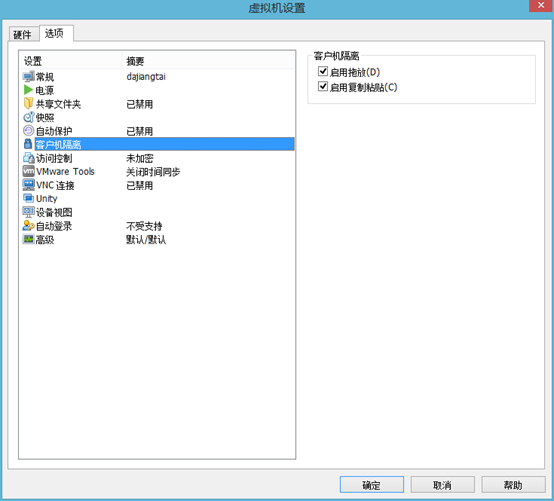Screen dimensions: 554x501
Task: Click the 设置 column header
Action: tap(71, 61)
